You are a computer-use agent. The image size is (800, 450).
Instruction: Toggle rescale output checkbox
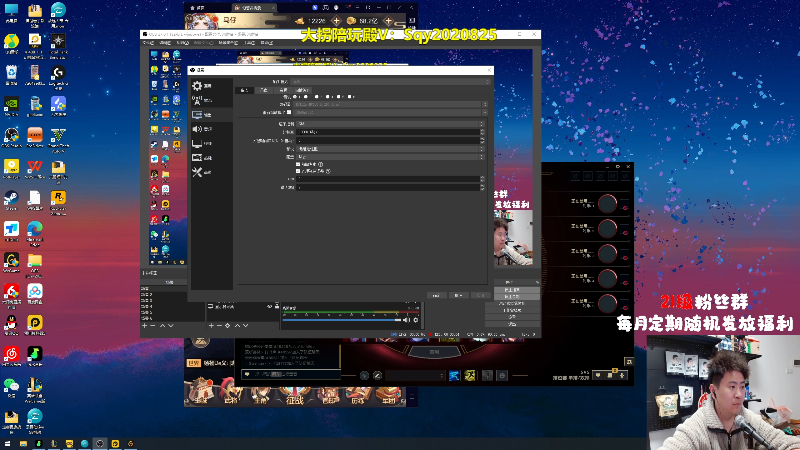(x=289, y=112)
